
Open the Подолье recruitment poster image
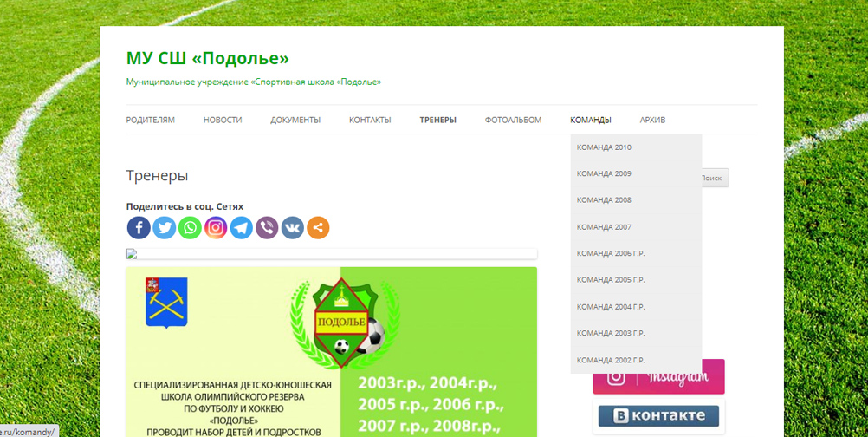click(x=331, y=351)
